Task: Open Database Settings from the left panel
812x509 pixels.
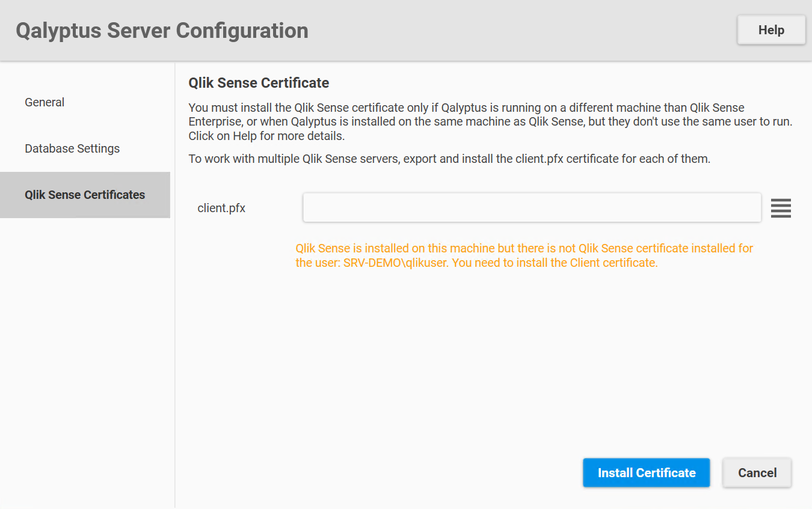Action: pyautogui.click(x=72, y=148)
